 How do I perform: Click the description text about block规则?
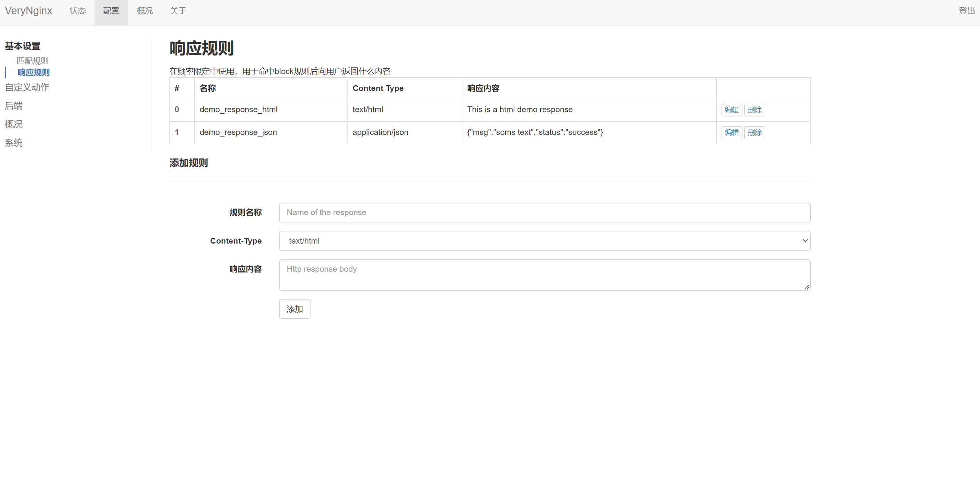point(280,71)
